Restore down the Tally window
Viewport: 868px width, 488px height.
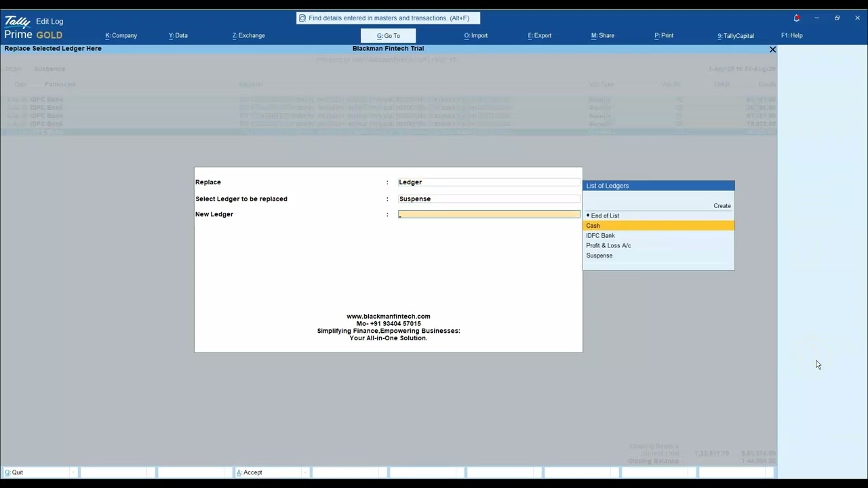[x=837, y=18]
